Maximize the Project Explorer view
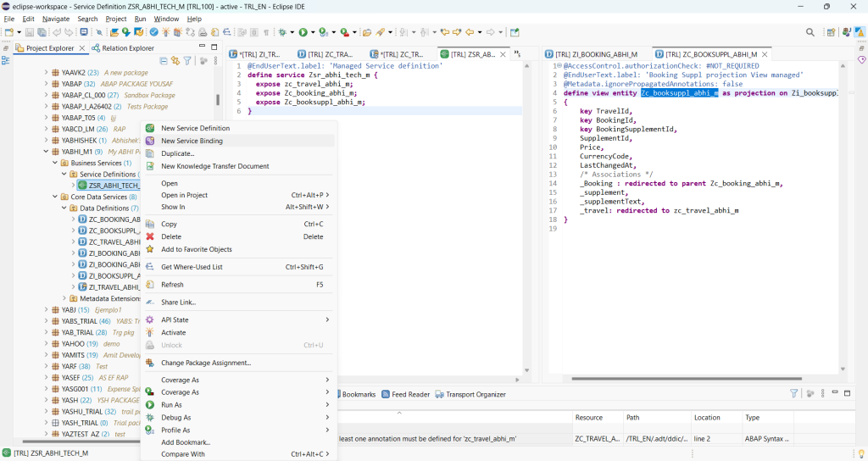The height and width of the screenshot is (461, 868). point(214,47)
